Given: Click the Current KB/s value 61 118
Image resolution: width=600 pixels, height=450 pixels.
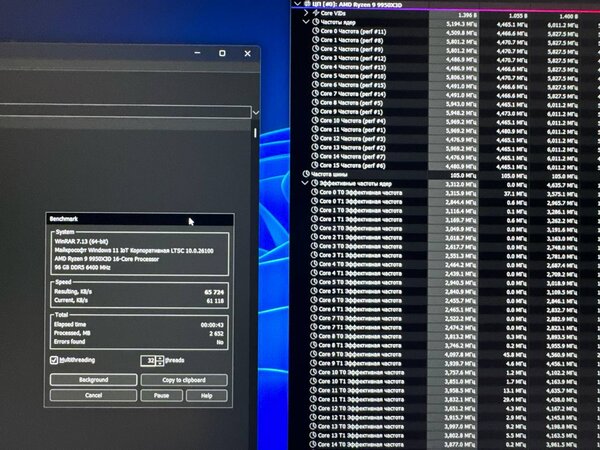Looking at the screenshot, I should coord(215,301).
